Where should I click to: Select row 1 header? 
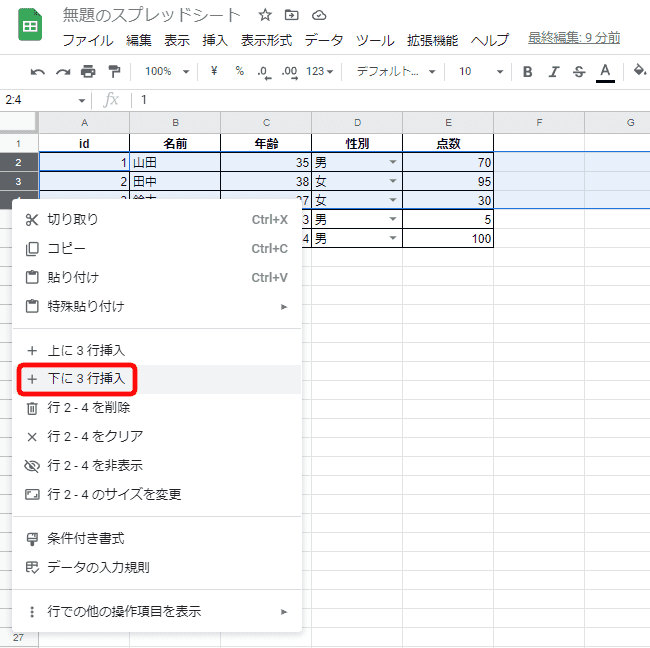click(x=19, y=143)
